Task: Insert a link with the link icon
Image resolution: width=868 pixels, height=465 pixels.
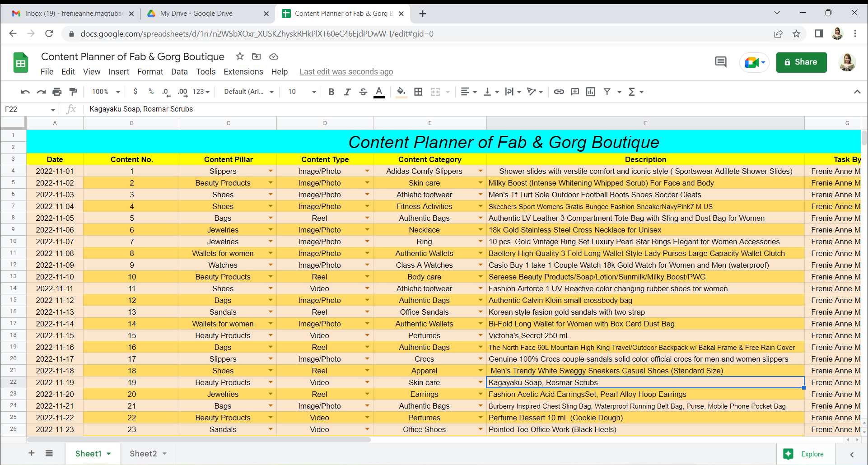Action: point(559,92)
